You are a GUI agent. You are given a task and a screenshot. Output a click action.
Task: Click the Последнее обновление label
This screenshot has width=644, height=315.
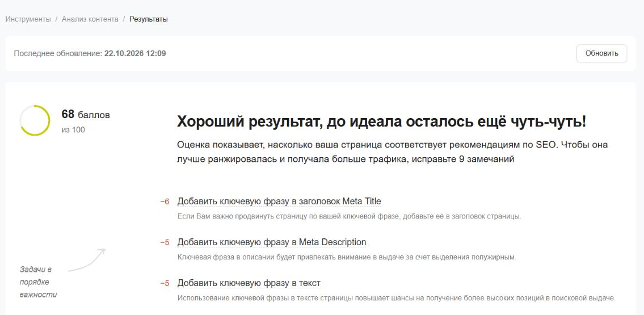tap(58, 53)
